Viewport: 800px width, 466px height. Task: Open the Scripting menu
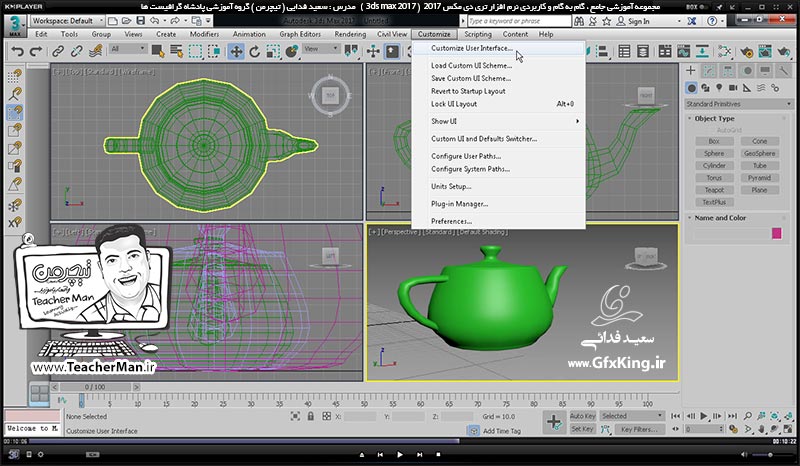(478, 34)
